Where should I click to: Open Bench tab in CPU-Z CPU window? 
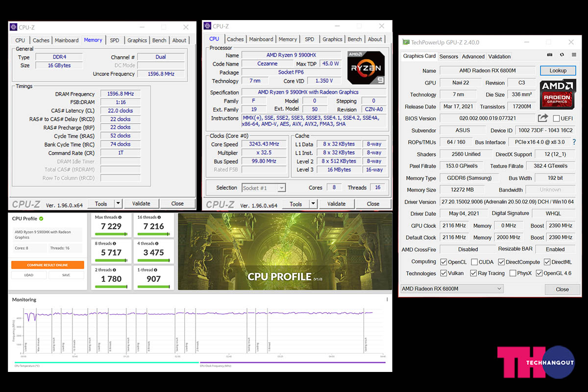pos(355,39)
